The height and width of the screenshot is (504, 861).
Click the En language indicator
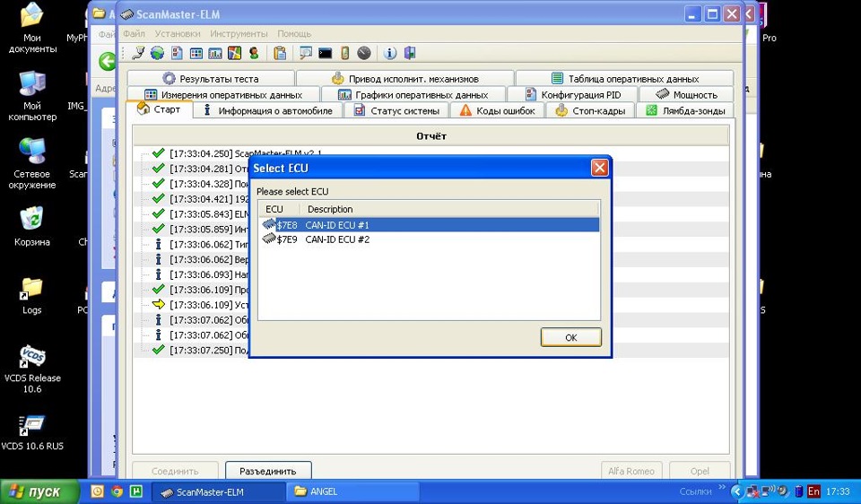813,491
